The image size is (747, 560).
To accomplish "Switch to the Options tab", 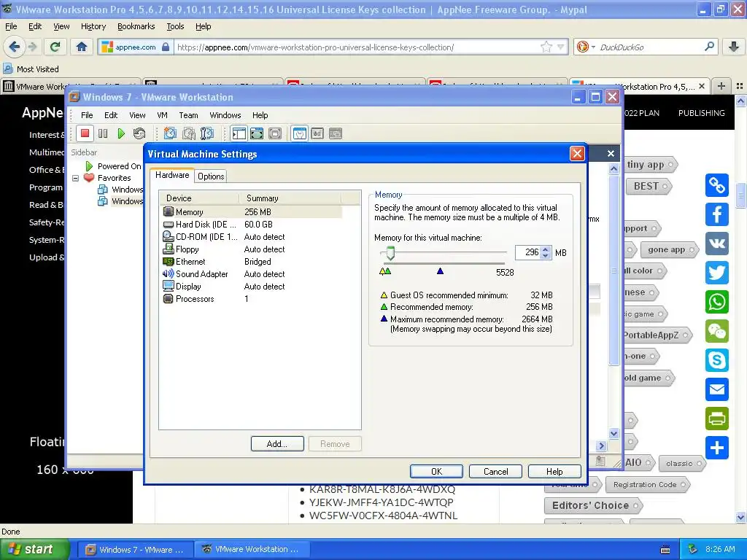I will pos(211,176).
